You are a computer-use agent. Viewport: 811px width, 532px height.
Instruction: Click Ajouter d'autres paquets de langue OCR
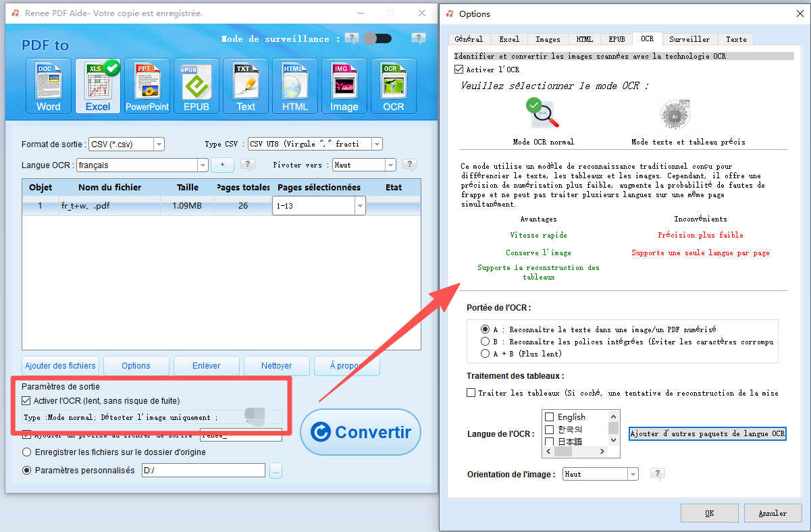coord(707,433)
